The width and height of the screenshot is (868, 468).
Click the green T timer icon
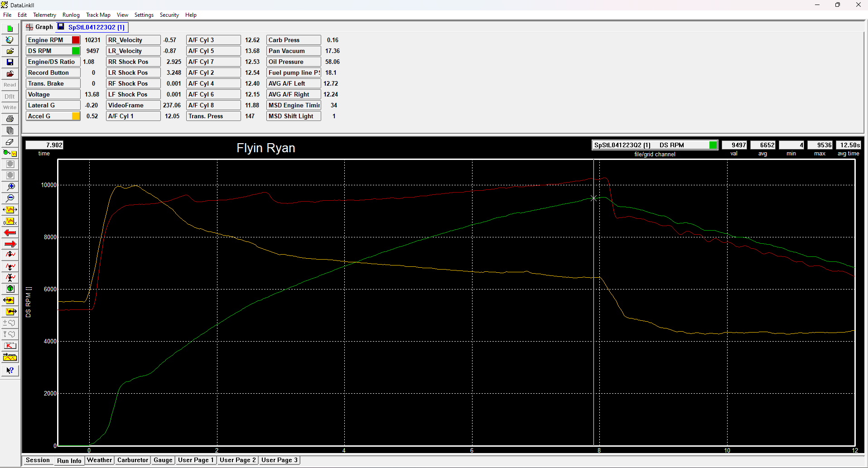10,289
